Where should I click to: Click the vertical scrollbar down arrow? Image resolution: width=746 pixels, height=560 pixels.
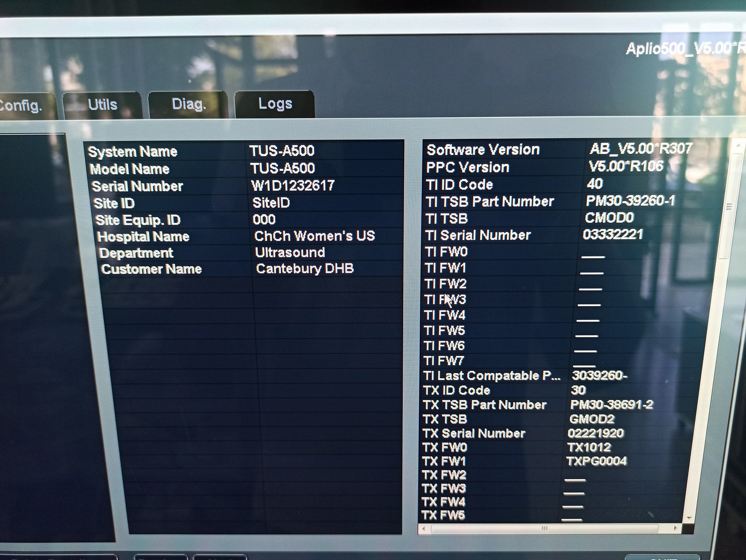coord(689,519)
